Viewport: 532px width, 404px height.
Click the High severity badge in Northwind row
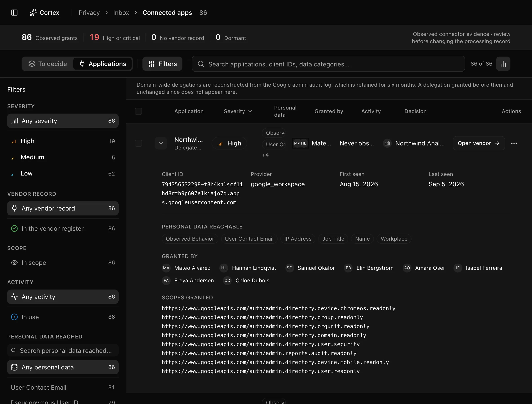point(229,143)
